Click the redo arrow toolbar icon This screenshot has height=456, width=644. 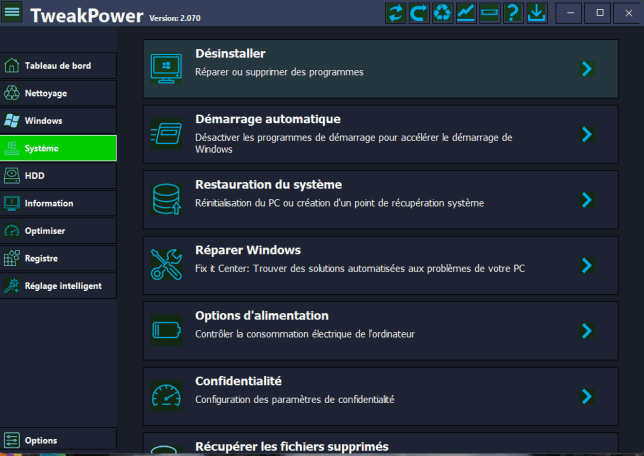419,13
